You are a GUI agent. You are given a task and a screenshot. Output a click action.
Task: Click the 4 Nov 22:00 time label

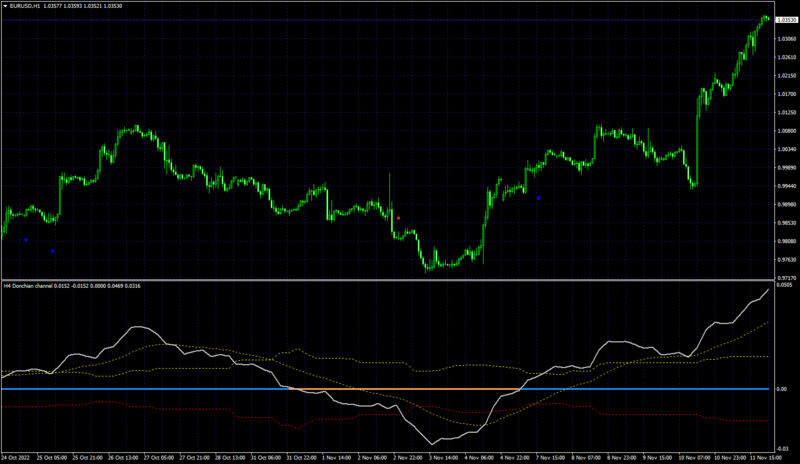click(x=515, y=458)
